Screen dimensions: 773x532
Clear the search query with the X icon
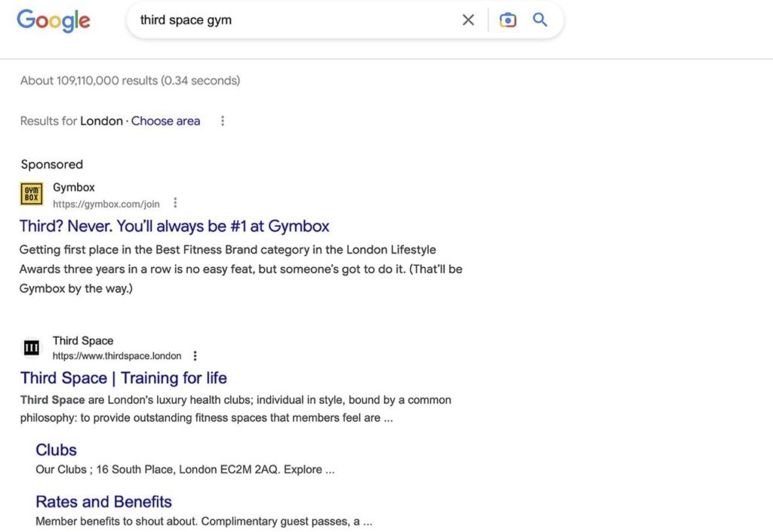[468, 20]
